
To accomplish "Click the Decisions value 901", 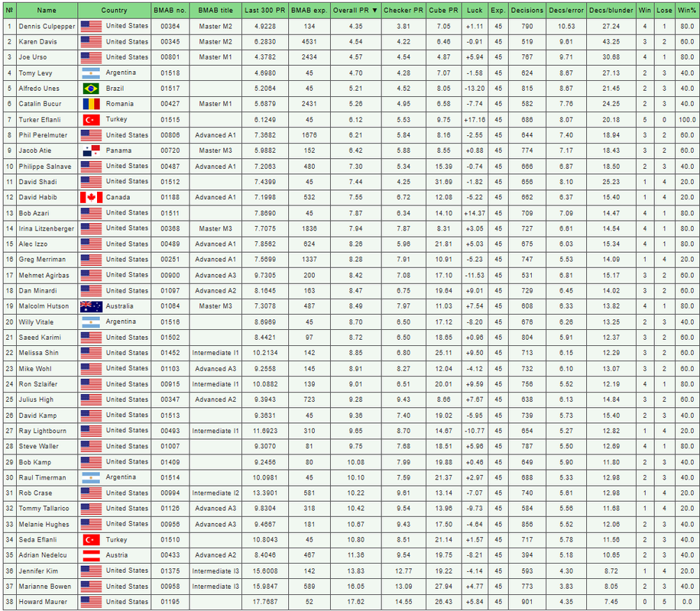I will pyautogui.click(x=527, y=602).
